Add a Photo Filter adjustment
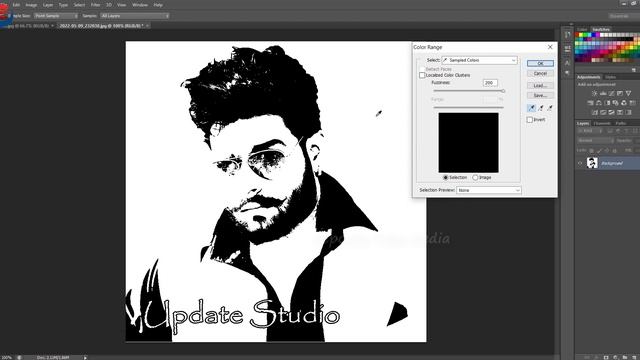This screenshot has width=640, height=360. (616, 103)
